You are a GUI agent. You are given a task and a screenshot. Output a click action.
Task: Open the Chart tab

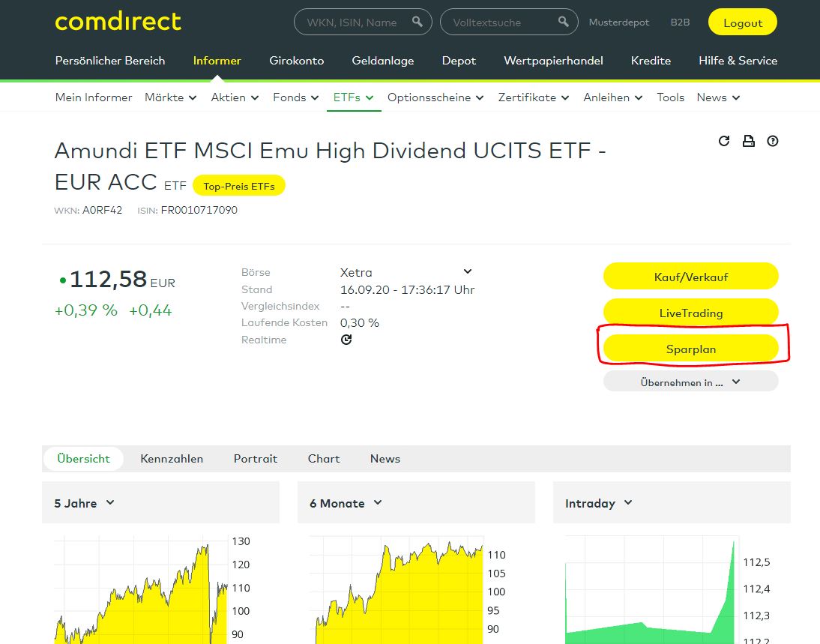click(x=323, y=459)
